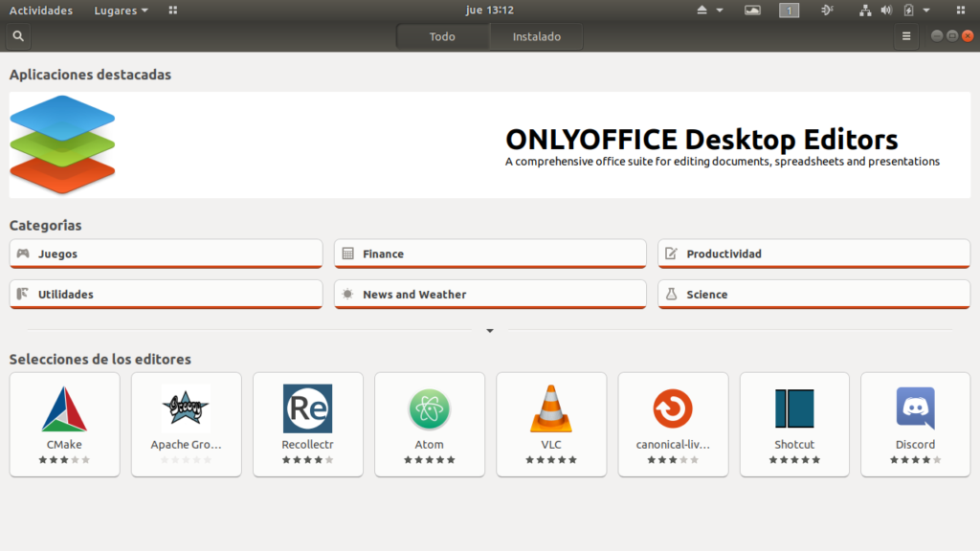980x551 pixels.
Task: Open the Science category
Action: click(x=813, y=295)
